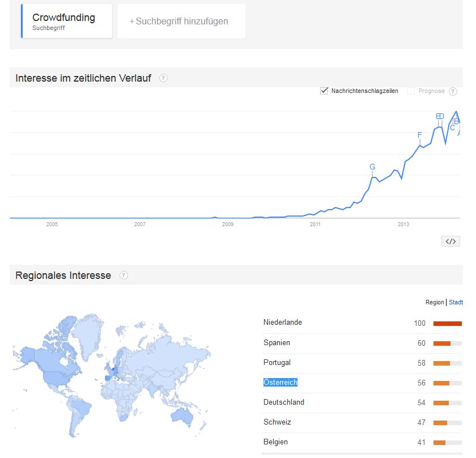Open Deutschland in the region list

pos(283,402)
